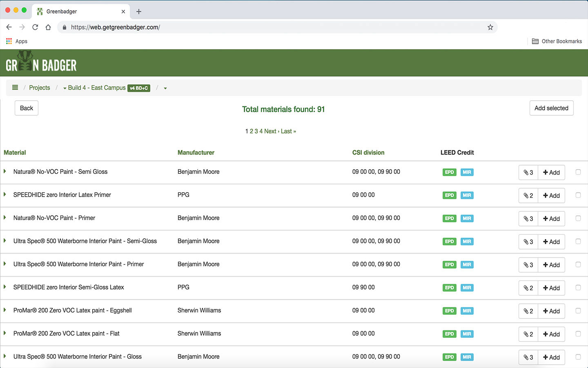
Task: Open attachments for Natura No-VOC Primer
Action: 528,219
